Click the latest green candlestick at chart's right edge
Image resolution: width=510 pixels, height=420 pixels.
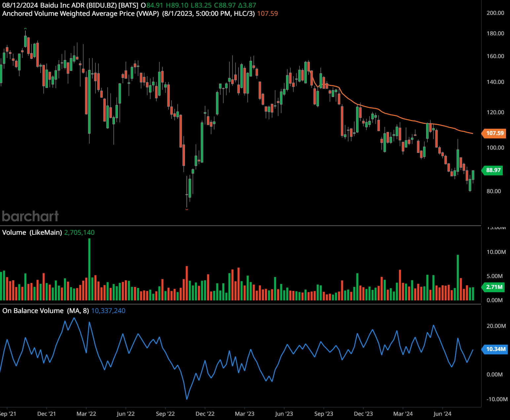coord(473,175)
